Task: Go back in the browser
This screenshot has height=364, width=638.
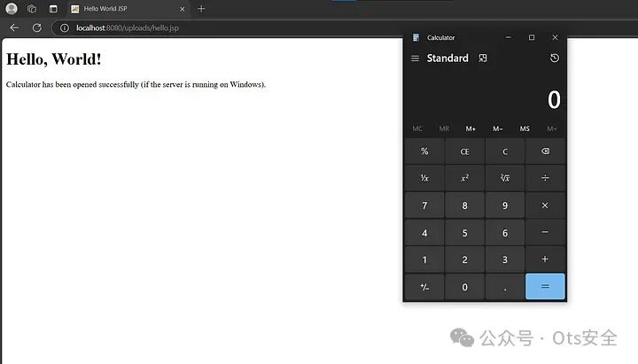Action: tap(14, 27)
